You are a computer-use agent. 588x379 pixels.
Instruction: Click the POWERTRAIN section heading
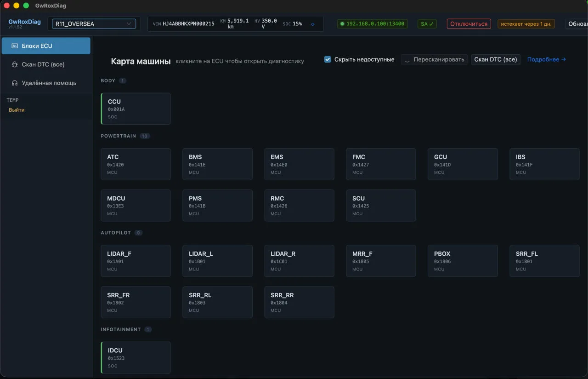tap(119, 136)
